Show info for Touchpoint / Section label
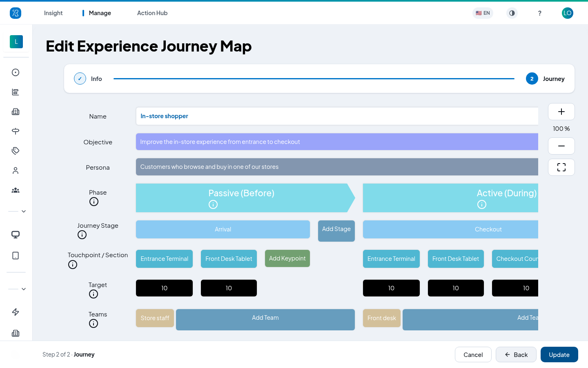This screenshot has width=588, height=368. coord(73,265)
